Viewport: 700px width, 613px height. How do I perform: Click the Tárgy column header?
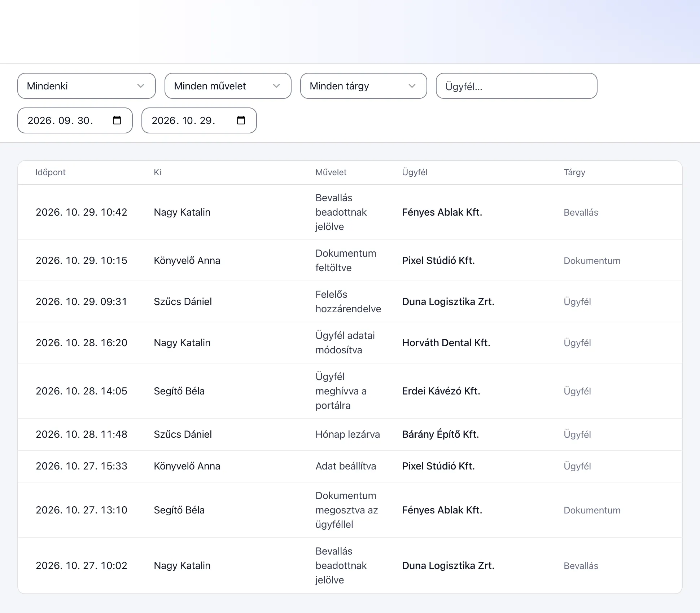tap(574, 172)
